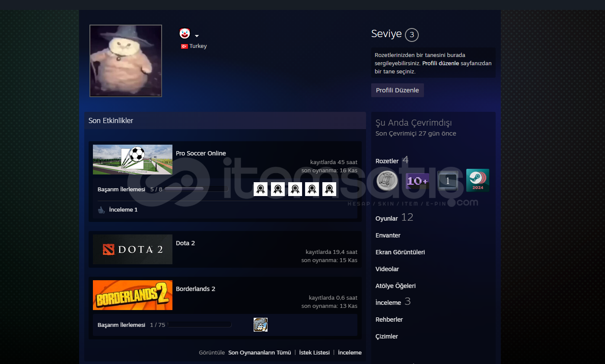Click "kayıtlarda 45 saat" playtime text

(x=334, y=162)
